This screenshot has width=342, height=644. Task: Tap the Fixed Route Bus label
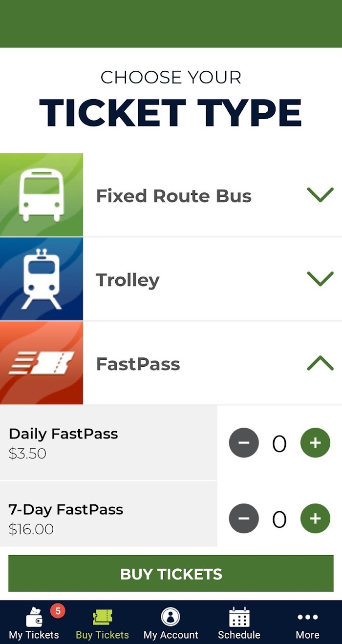point(173,196)
